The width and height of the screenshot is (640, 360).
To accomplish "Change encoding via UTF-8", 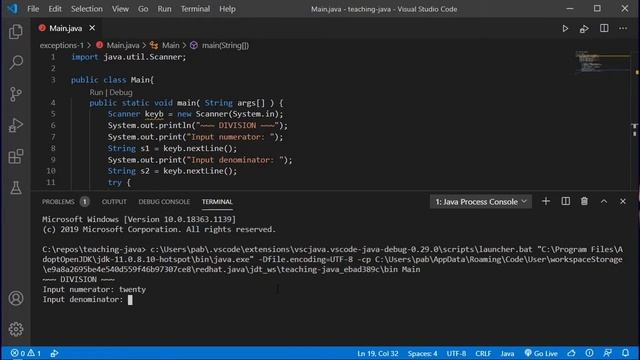I will 456,353.
